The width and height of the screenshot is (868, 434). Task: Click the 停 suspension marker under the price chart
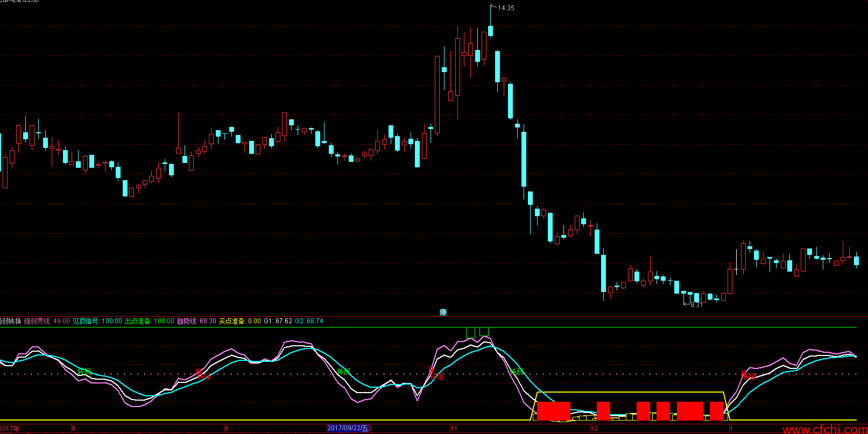pyautogui.click(x=443, y=312)
